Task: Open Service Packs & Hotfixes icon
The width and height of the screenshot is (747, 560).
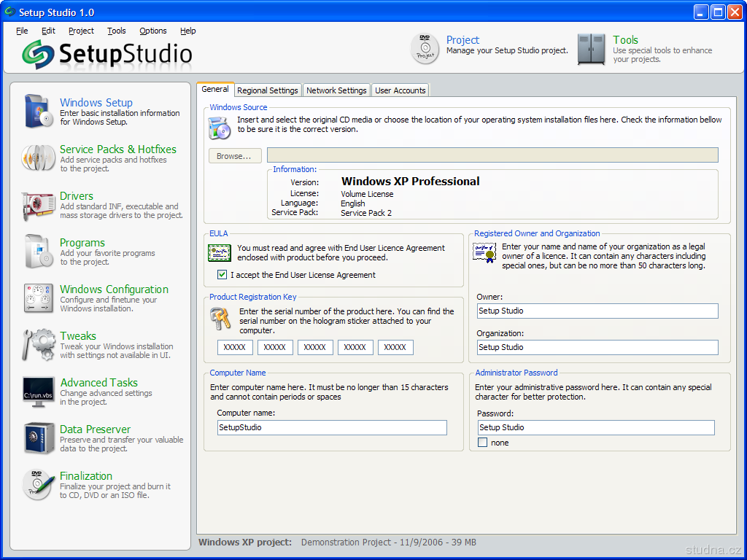Action: [x=38, y=157]
